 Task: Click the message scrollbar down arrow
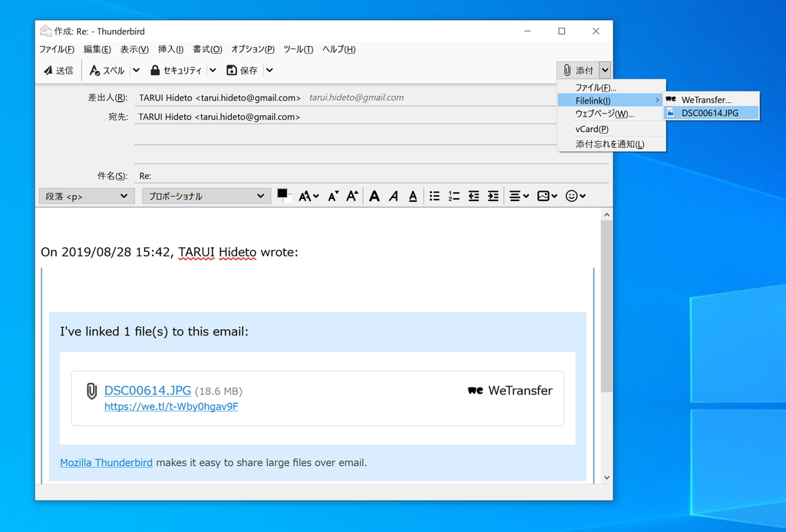[606, 477]
